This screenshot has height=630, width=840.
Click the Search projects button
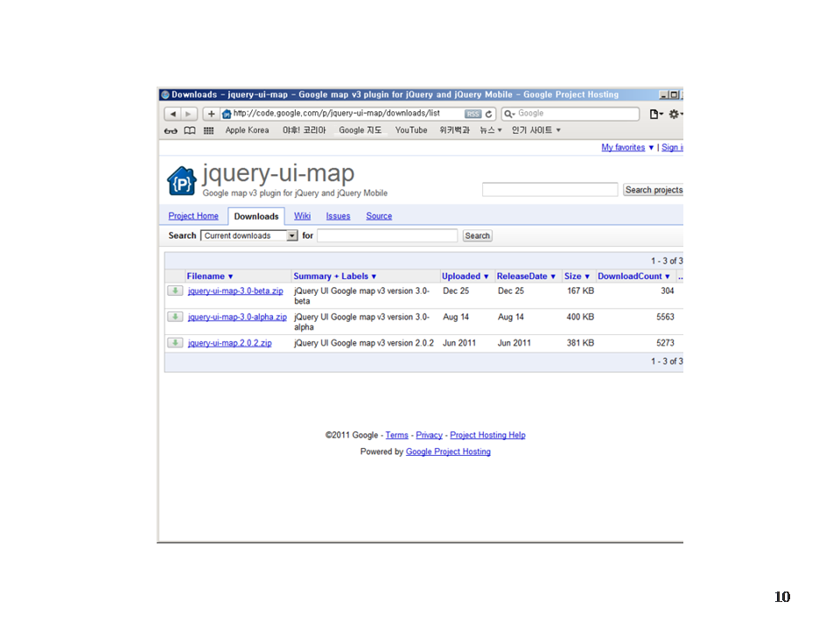[653, 190]
